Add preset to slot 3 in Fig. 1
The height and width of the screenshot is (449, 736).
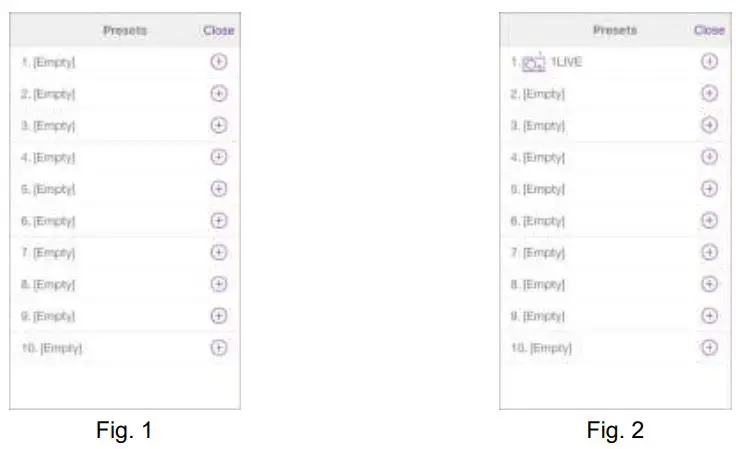(219, 125)
